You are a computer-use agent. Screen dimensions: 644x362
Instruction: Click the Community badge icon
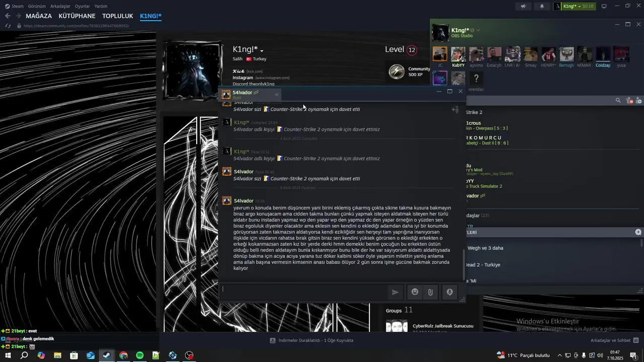(x=396, y=71)
